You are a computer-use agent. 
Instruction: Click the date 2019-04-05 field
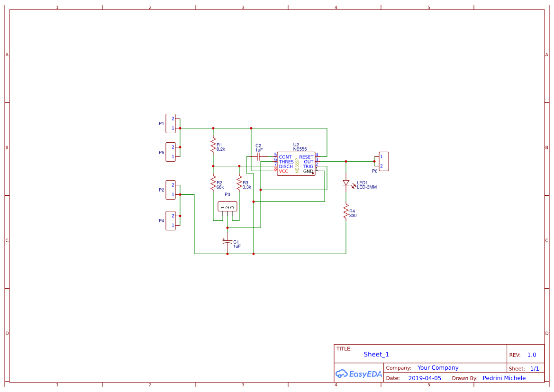[x=424, y=378]
